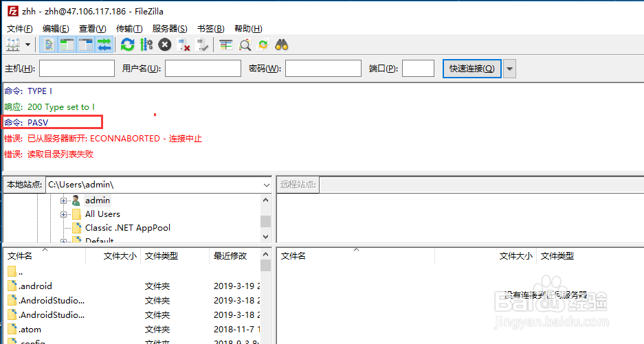The image size is (644, 344).
Task: Search files recursively with binoculars icon
Action: [281, 45]
